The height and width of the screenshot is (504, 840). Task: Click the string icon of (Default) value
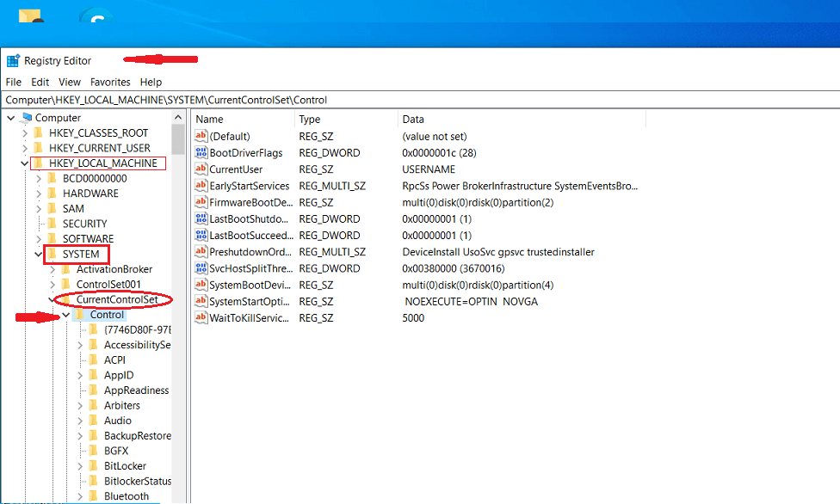click(x=201, y=136)
